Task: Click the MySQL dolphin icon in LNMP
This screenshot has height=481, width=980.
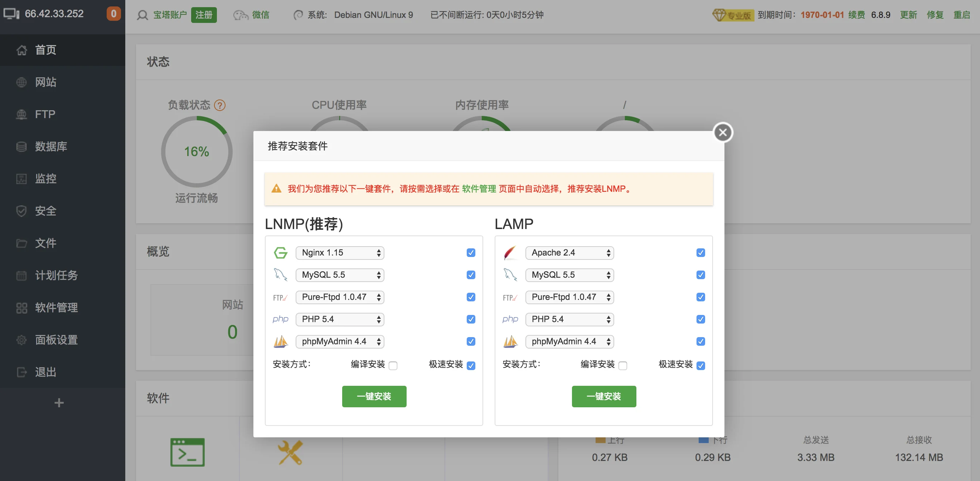Action: (x=281, y=275)
